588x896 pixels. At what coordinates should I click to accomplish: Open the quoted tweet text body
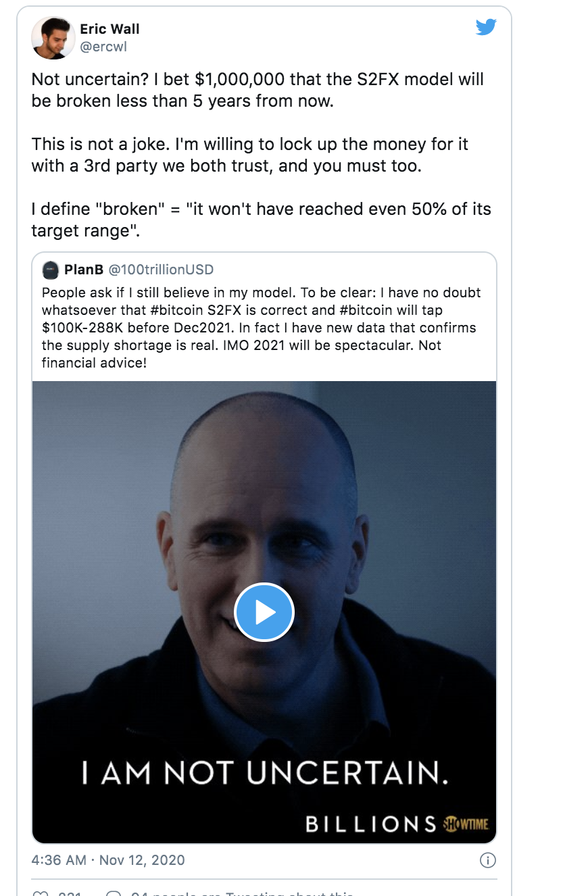click(262, 328)
